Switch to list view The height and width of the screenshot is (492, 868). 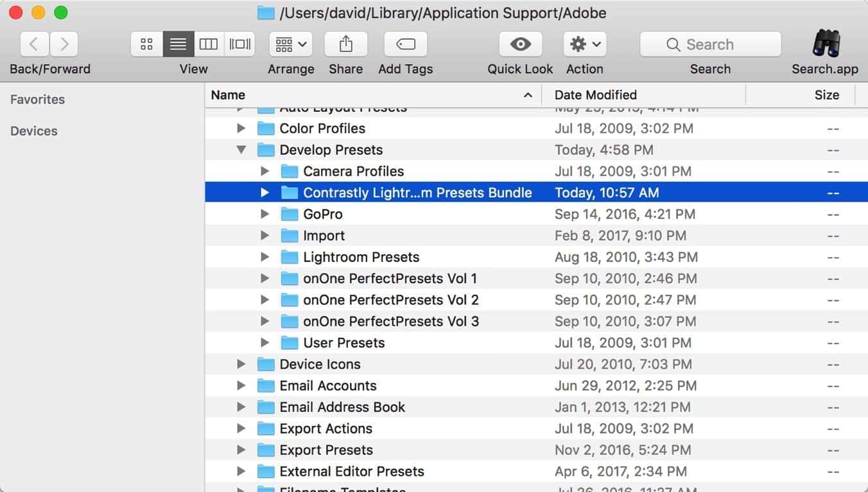[178, 44]
